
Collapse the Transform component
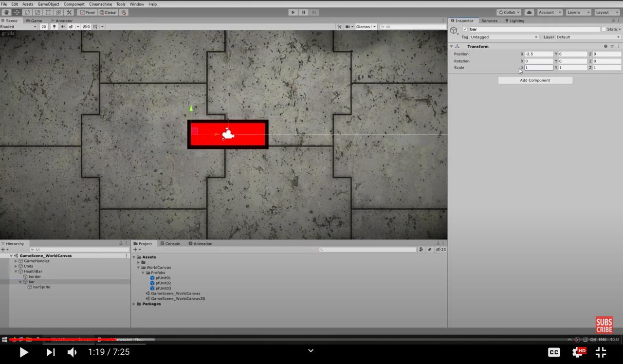click(x=452, y=46)
